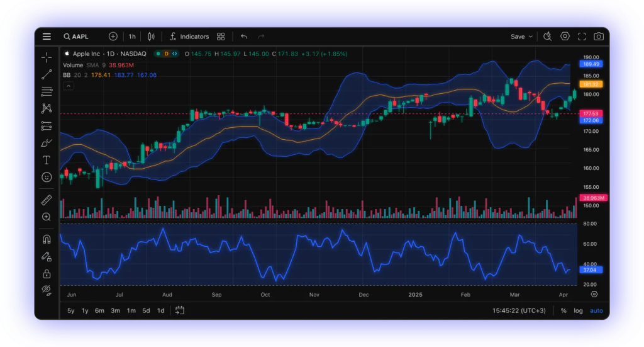The image size is (644, 347).
Task: Click the 37.04 oscillator value label
Action: click(591, 270)
